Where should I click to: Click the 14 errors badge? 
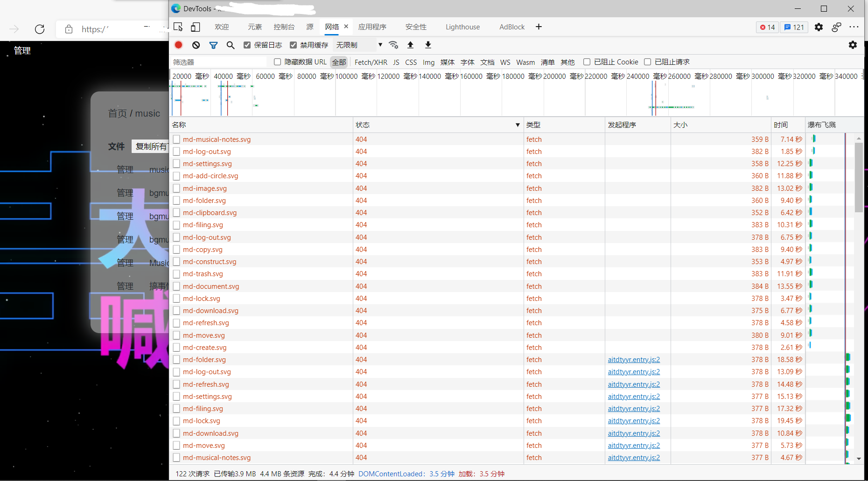point(767,27)
